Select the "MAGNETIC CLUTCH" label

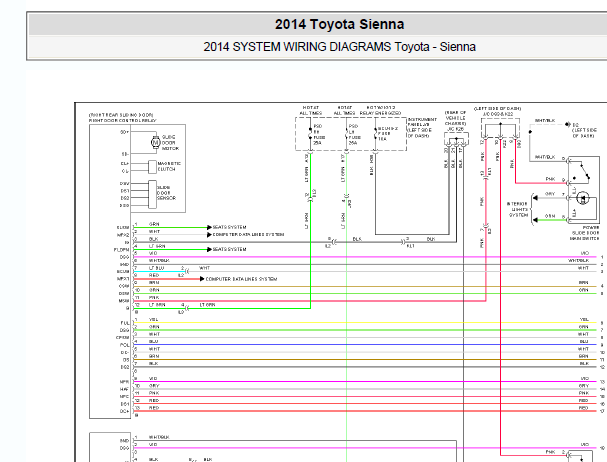(x=169, y=166)
